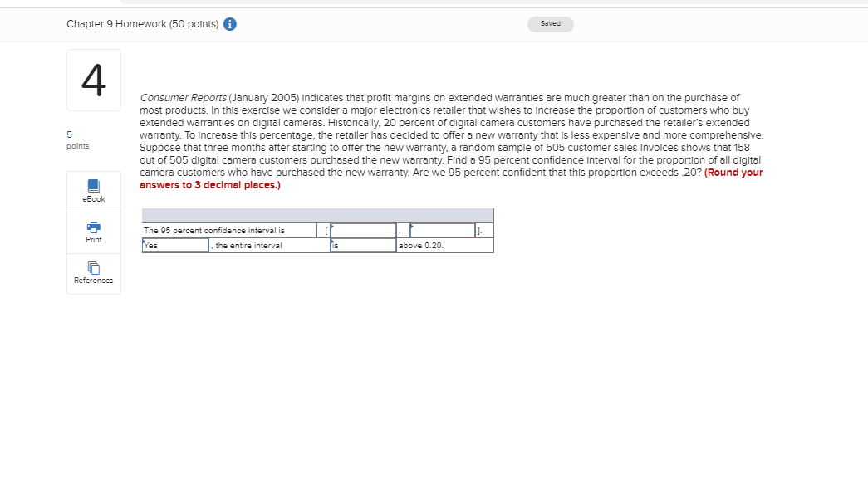Click the info icon beside Chapter 9 Homework
The image size is (868, 503).
230,24
